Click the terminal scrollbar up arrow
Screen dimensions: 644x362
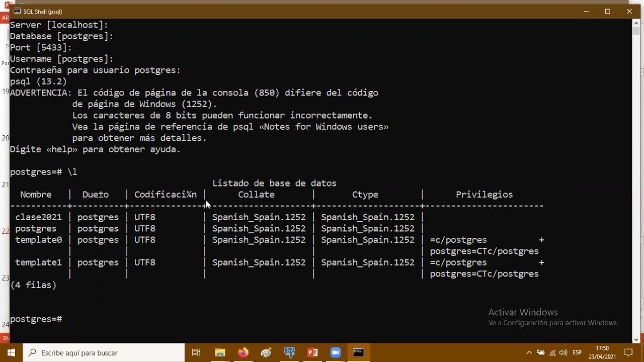click(x=636, y=23)
